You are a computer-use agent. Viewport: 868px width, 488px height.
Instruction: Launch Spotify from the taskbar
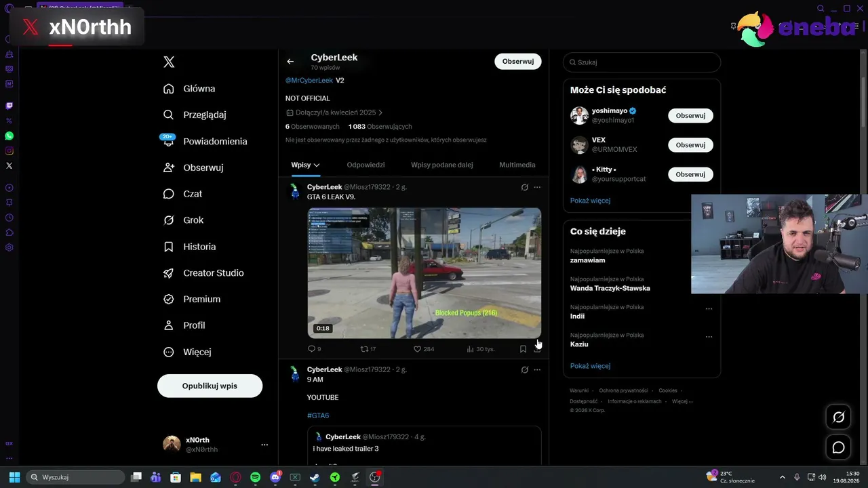coord(255,477)
